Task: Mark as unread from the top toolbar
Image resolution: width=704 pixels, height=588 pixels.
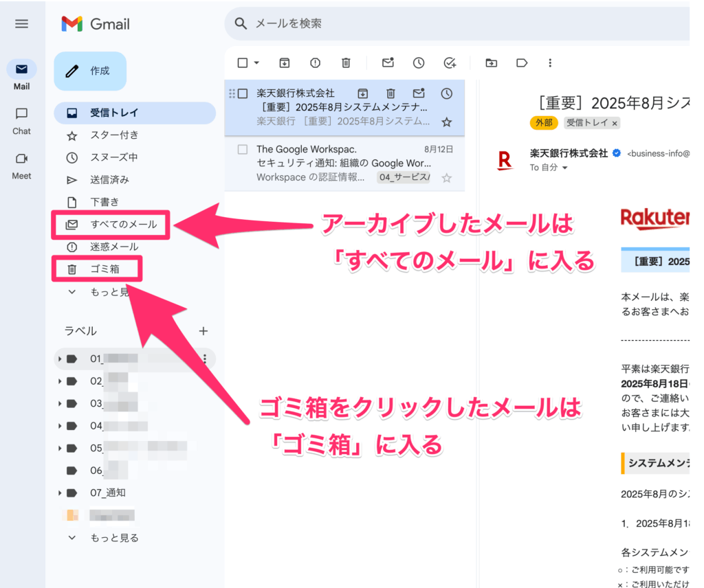Action: pyautogui.click(x=388, y=63)
